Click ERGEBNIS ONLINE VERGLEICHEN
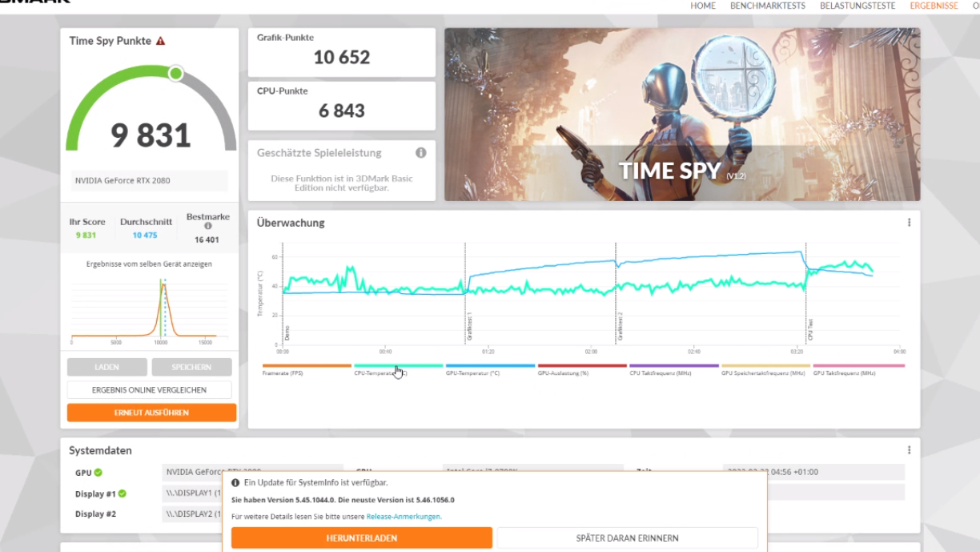This screenshot has height=552, width=980. pyautogui.click(x=149, y=390)
